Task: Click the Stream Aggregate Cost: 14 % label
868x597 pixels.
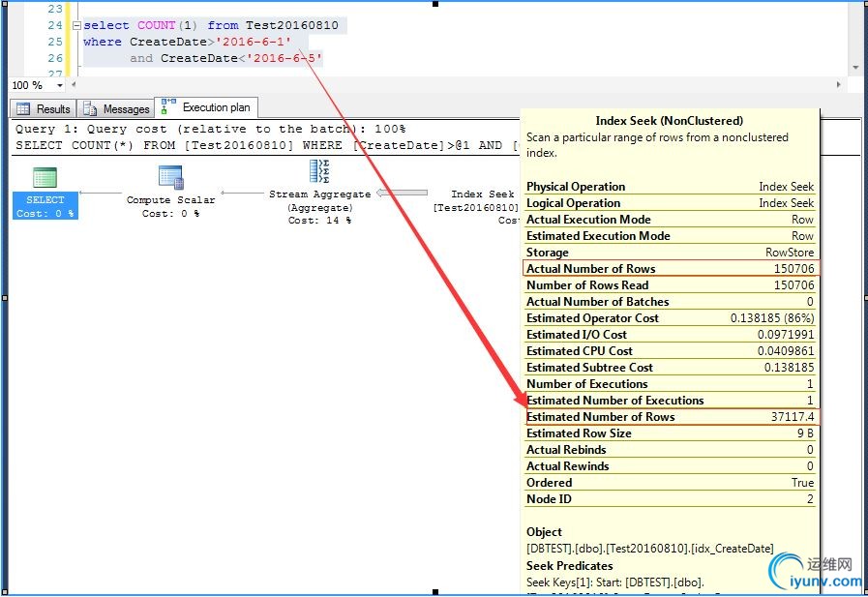Action: 319,221
